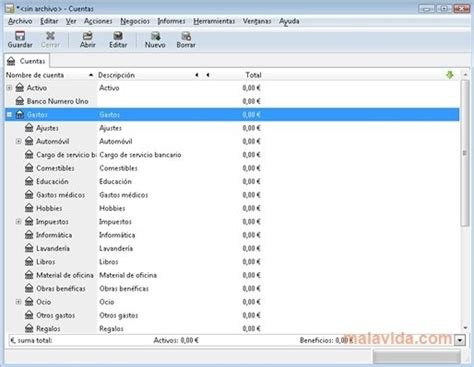Click the bank icon next to Gastos médicos
The width and height of the screenshot is (474, 367).
tap(29, 195)
